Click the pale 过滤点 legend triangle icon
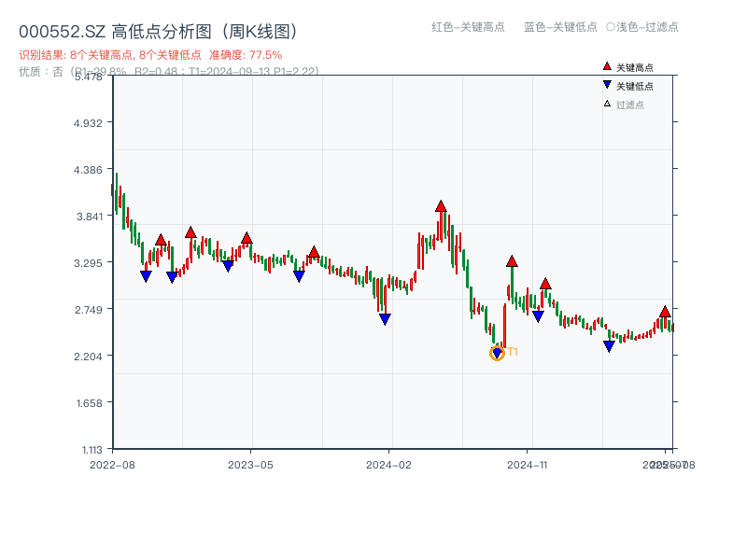 click(607, 105)
